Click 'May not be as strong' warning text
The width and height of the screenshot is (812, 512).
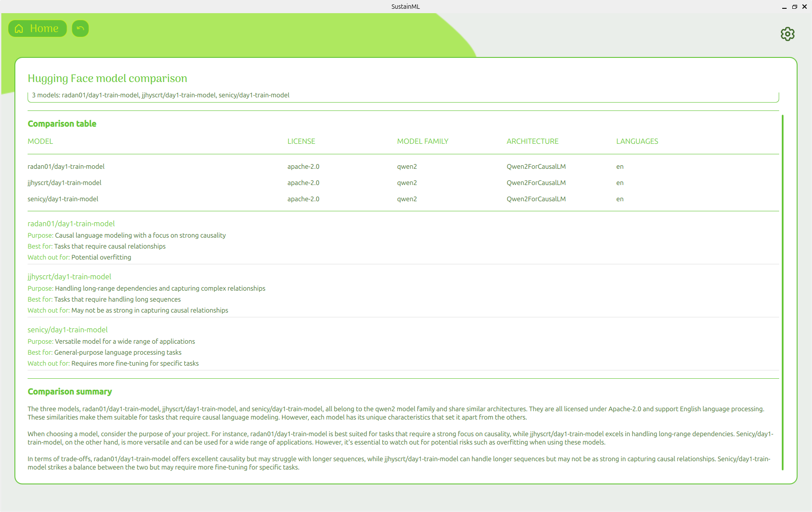150,310
